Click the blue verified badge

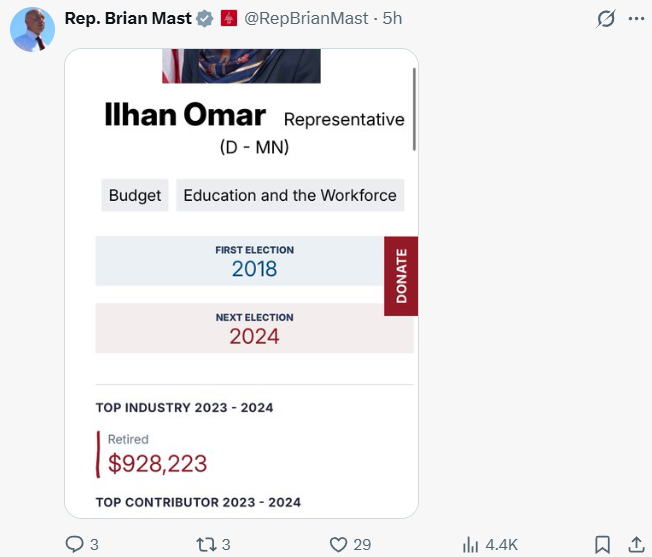(205, 18)
